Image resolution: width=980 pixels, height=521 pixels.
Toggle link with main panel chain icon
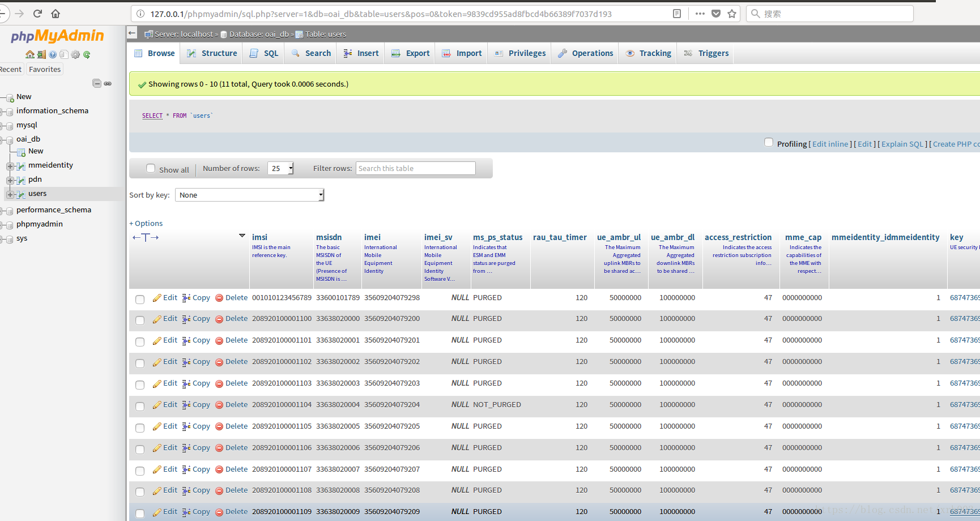tap(108, 83)
